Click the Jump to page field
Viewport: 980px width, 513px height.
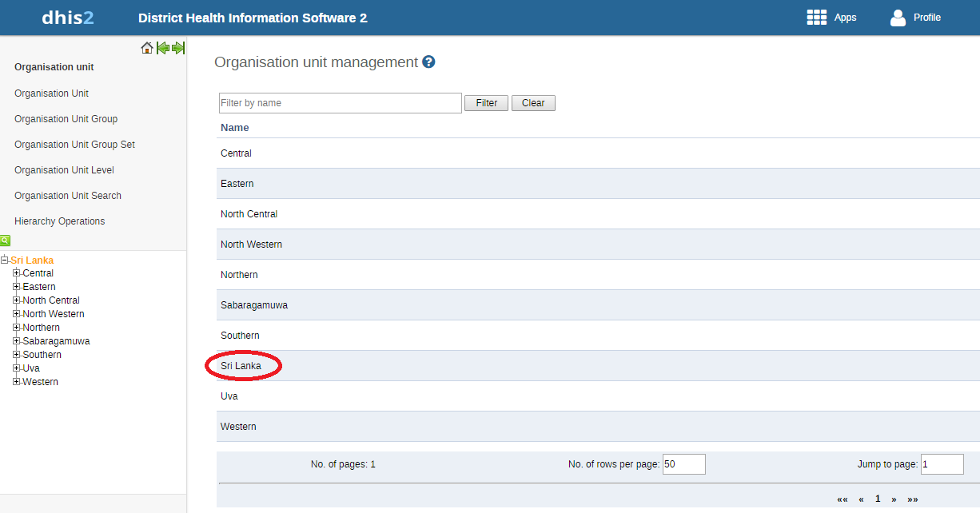click(x=942, y=464)
